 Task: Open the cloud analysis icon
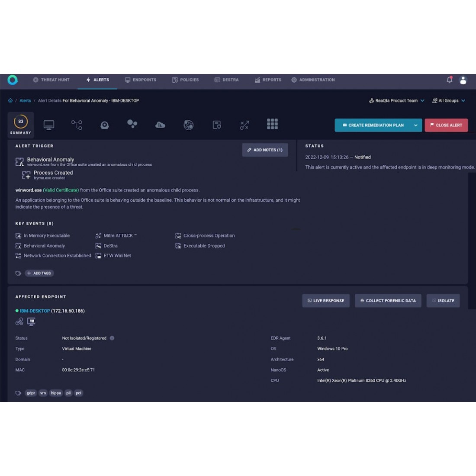[160, 125]
